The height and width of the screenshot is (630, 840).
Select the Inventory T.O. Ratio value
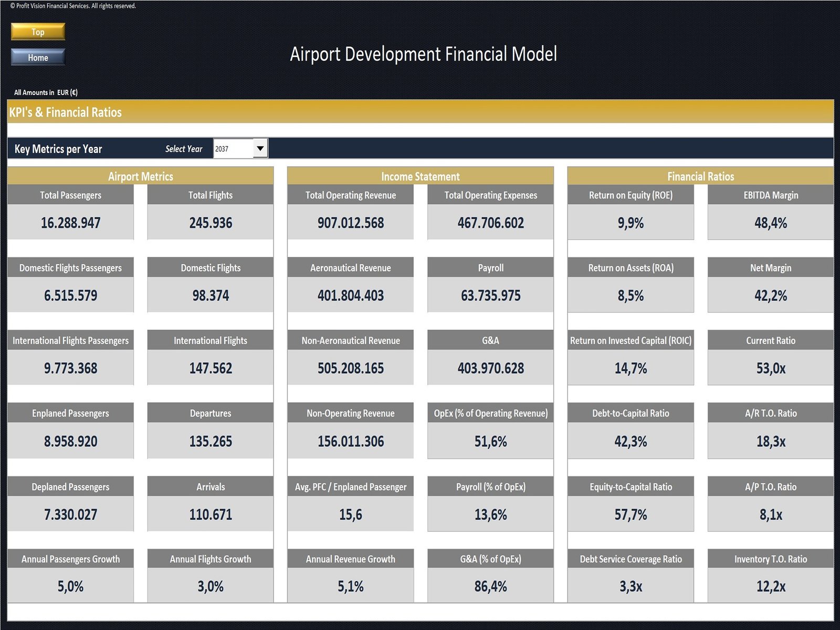click(x=770, y=586)
